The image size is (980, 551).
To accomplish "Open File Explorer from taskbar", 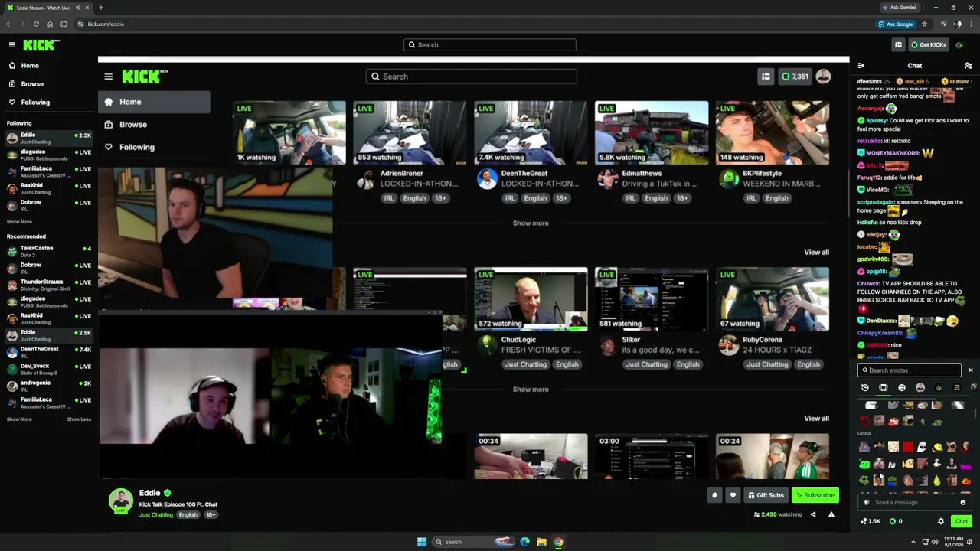I will coord(541,542).
